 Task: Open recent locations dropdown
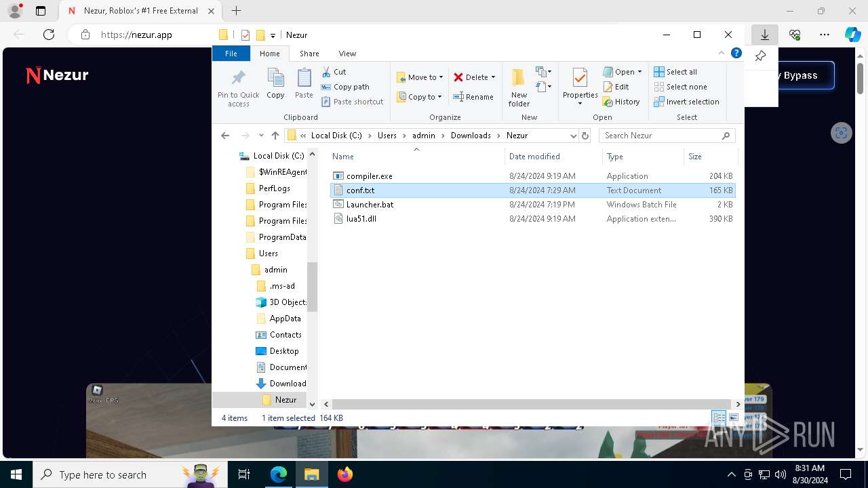[261, 136]
